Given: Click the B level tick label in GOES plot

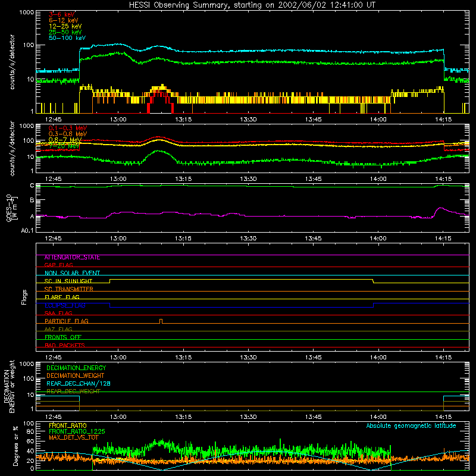Looking at the screenshot, I should (32, 200).
